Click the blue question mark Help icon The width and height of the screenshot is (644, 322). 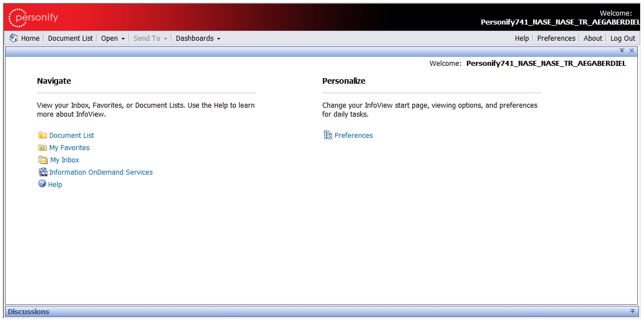click(42, 184)
